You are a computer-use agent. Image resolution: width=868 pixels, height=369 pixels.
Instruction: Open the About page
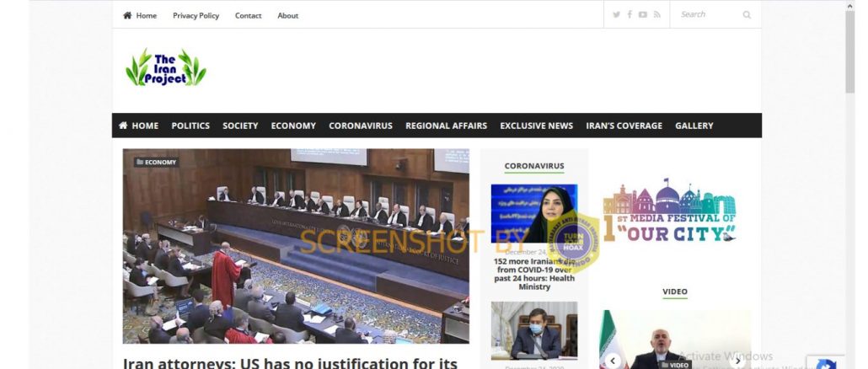(x=288, y=15)
